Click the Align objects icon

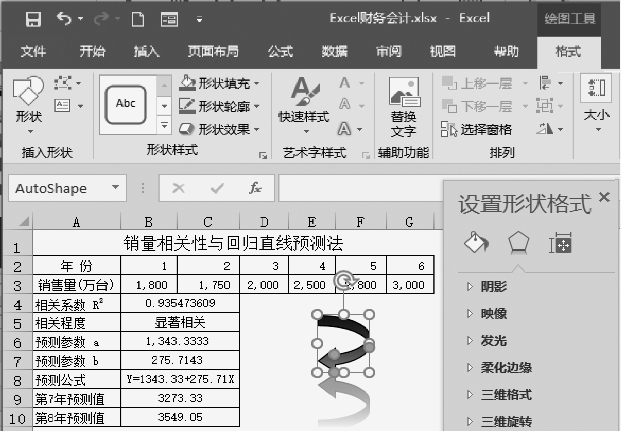click(545, 83)
